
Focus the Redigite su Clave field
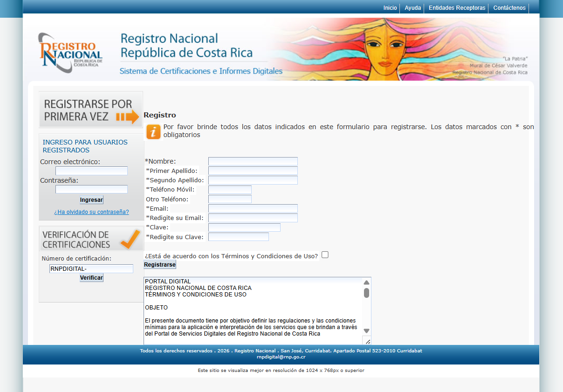tap(239, 237)
